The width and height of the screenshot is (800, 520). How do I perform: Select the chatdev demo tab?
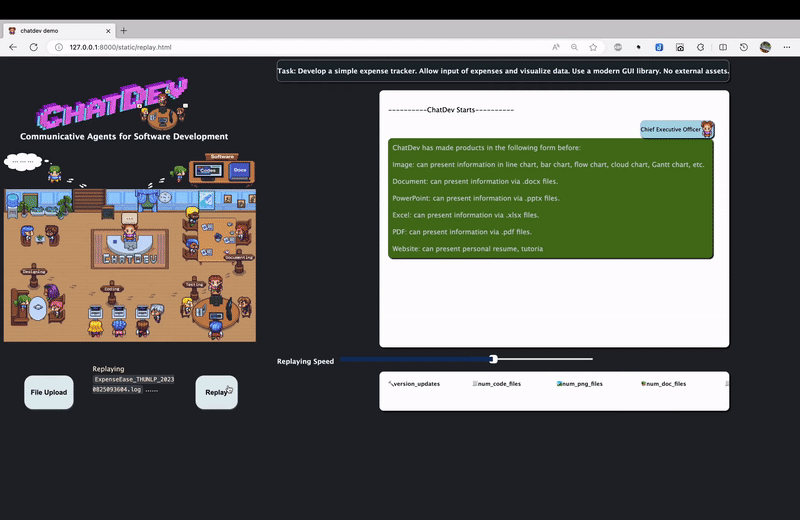pos(59,31)
